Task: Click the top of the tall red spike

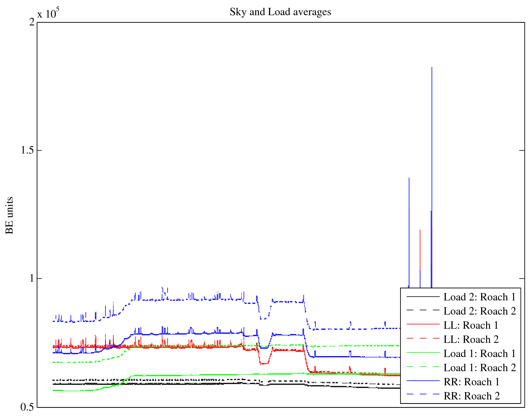Action: (420, 230)
